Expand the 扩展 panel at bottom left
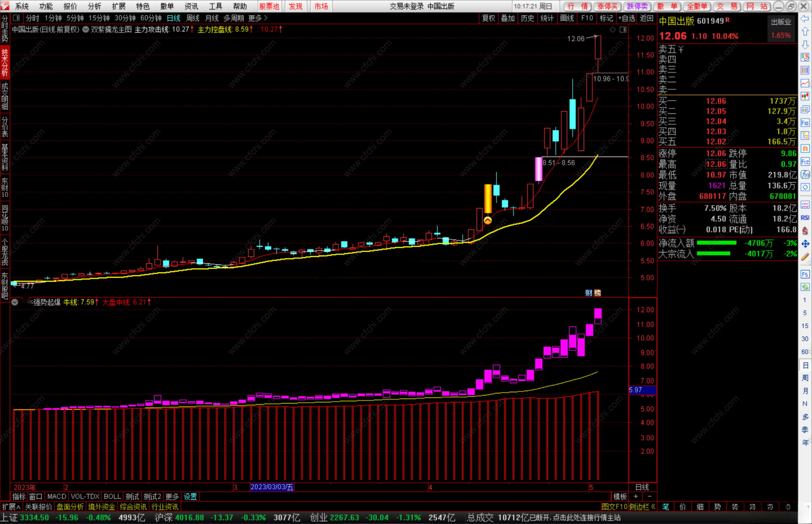 (x=11, y=507)
